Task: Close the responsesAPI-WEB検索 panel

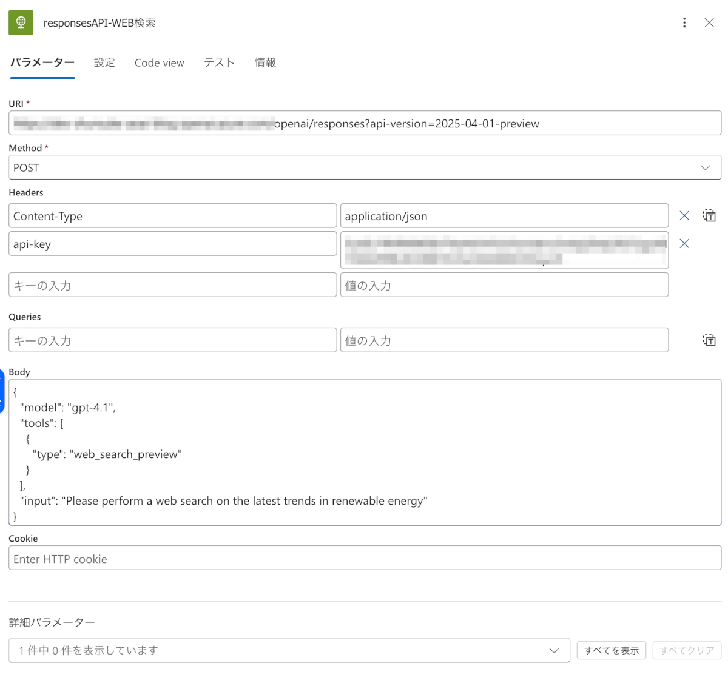Action: point(709,22)
